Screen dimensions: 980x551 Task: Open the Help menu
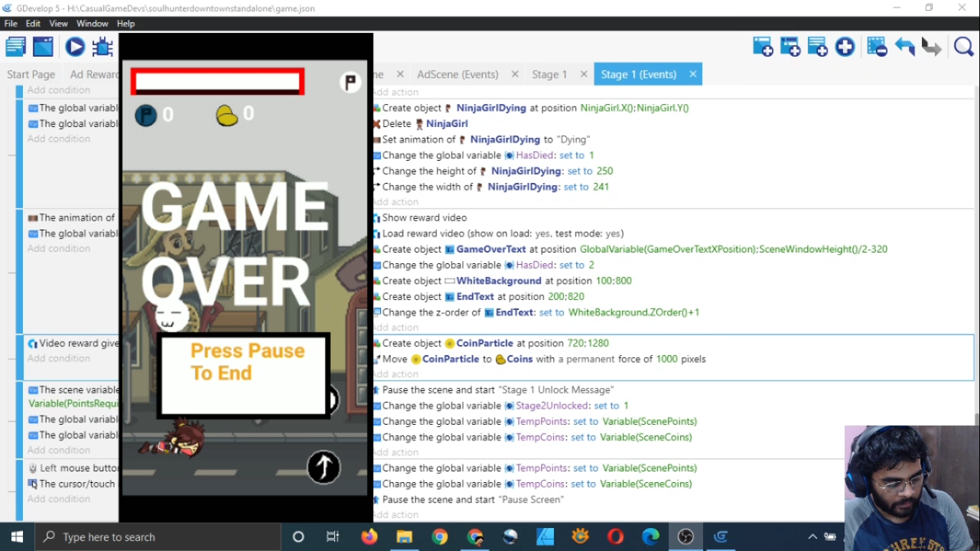(x=126, y=24)
